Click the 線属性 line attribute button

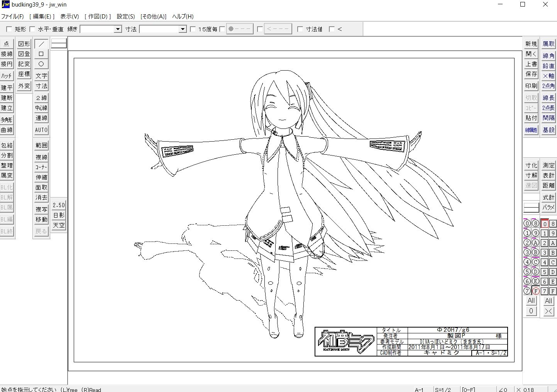[531, 130]
